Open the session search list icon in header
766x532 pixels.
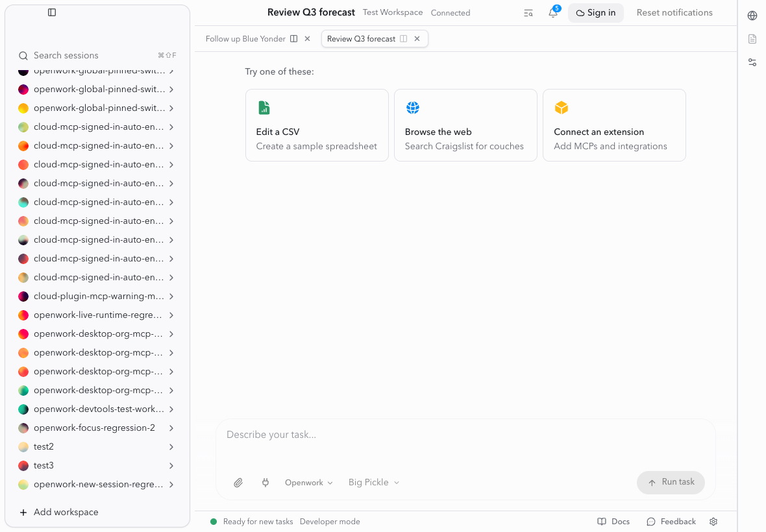[x=528, y=13]
